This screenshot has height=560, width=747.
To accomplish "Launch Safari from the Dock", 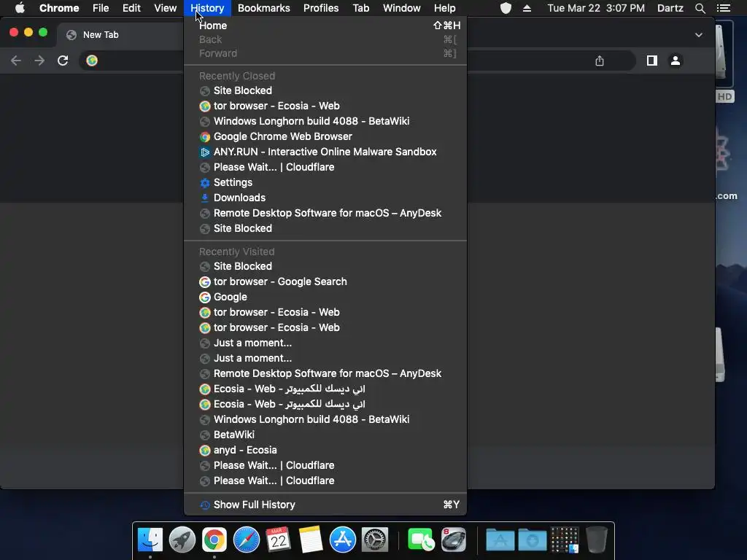I will 247,540.
